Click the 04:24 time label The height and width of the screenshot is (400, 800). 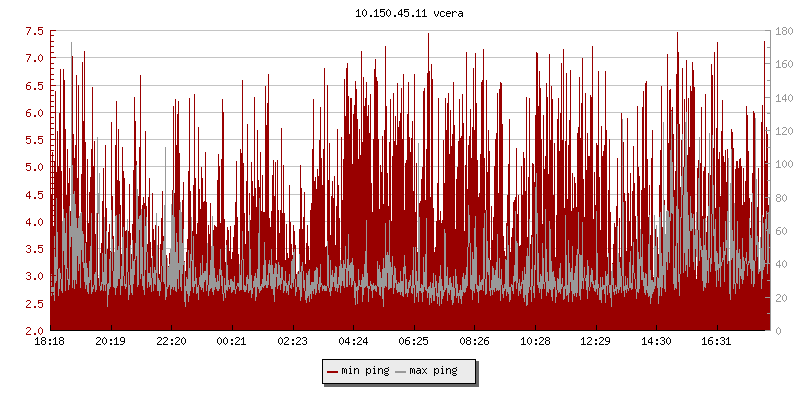(353, 341)
